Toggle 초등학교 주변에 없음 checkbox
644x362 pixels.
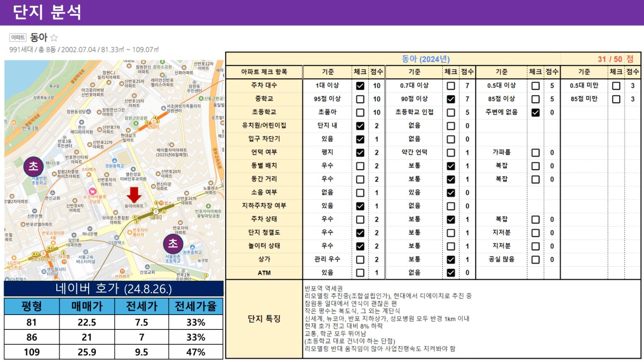click(536, 113)
